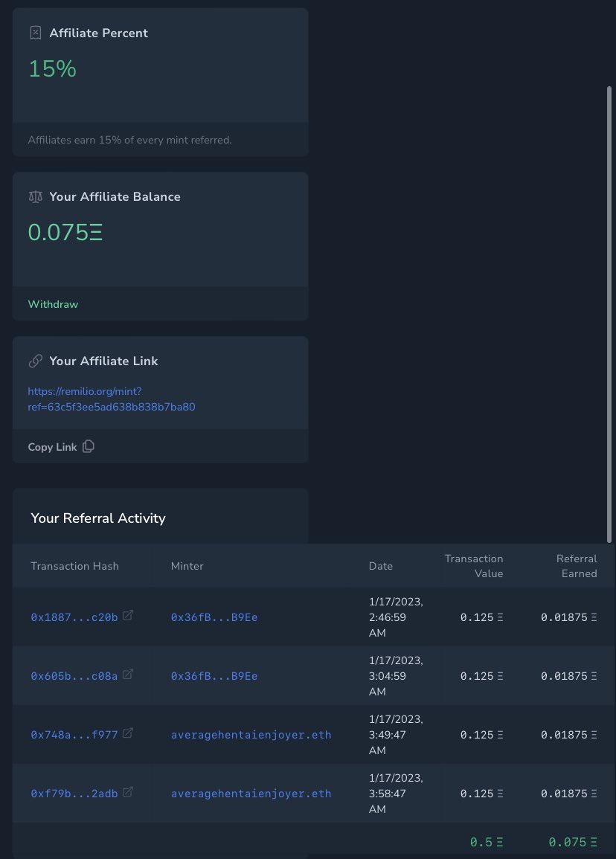This screenshot has width=616, height=859.
Task: Click the balance scale icon beside Your Affiliate Balance
Action: pos(36,196)
